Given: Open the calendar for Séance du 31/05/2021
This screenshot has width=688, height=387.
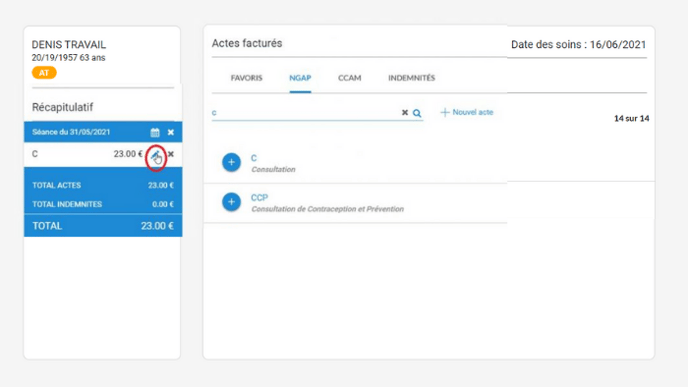Looking at the screenshot, I should coord(155,132).
